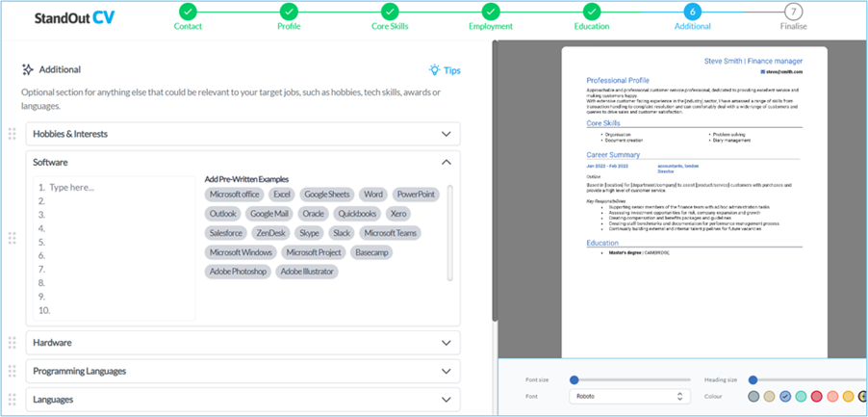Add PowerPoint example chip
Image resolution: width=868 pixels, height=417 pixels.
(417, 195)
